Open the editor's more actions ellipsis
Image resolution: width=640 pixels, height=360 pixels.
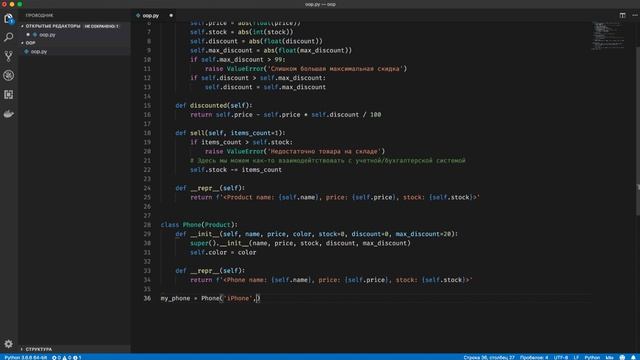point(635,15)
